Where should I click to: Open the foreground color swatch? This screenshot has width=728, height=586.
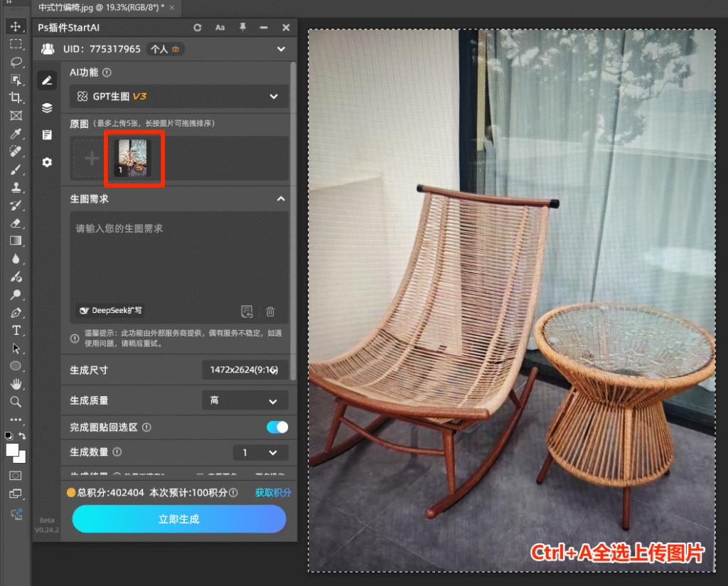click(12, 449)
